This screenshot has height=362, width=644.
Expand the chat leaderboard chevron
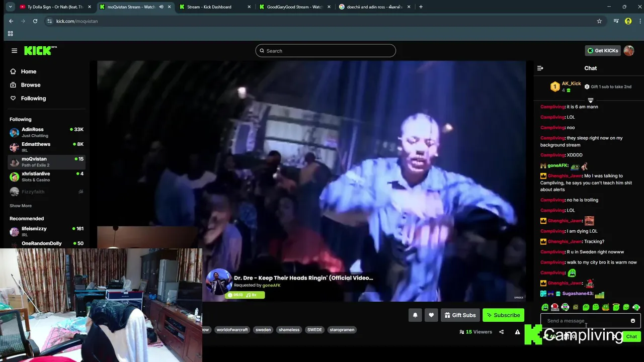coord(591,100)
